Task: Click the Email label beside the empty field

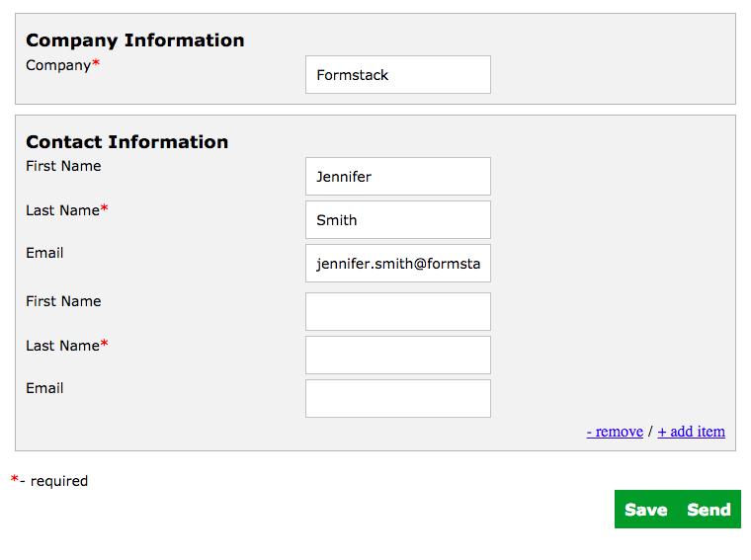Action: [x=44, y=388]
